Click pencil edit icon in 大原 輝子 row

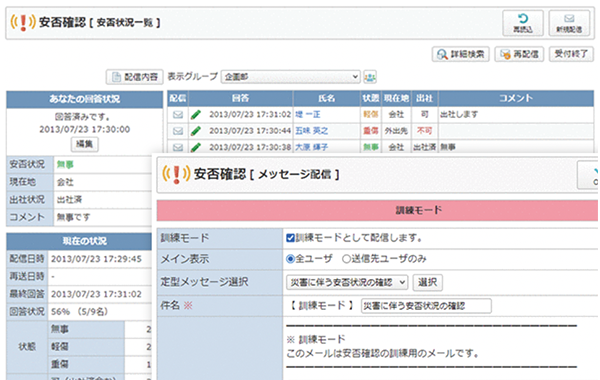(196, 147)
